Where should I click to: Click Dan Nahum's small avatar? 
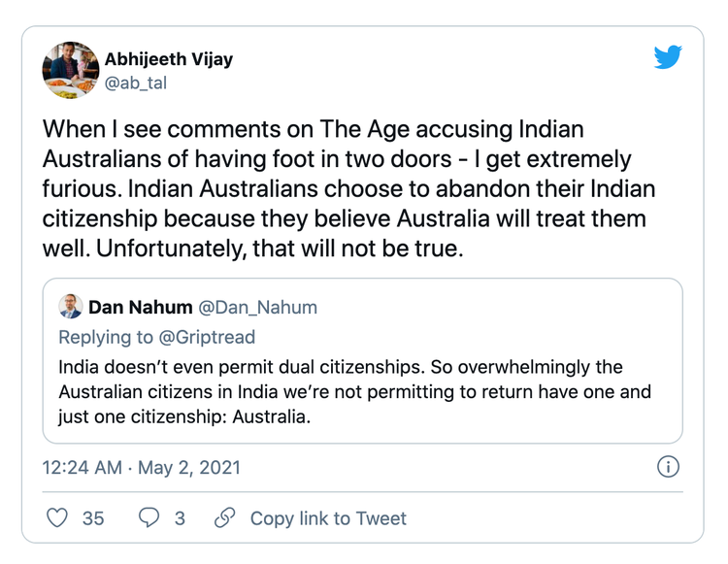click(70, 308)
